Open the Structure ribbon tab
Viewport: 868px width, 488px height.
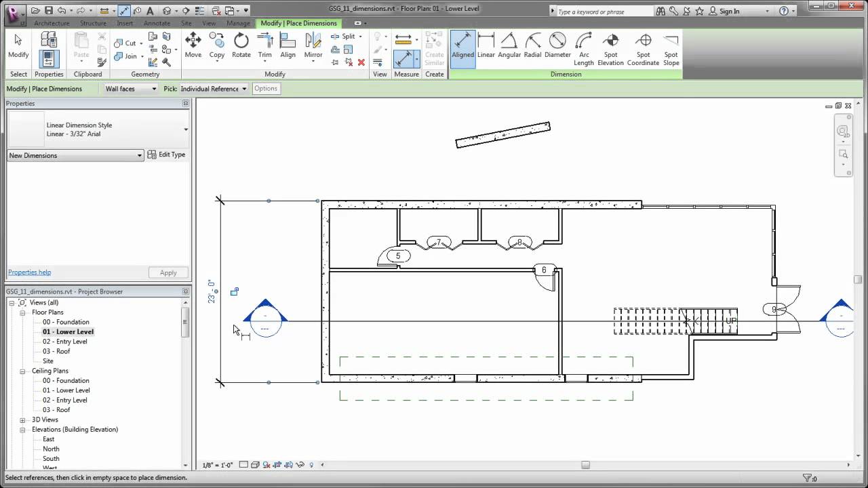(93, 23)
